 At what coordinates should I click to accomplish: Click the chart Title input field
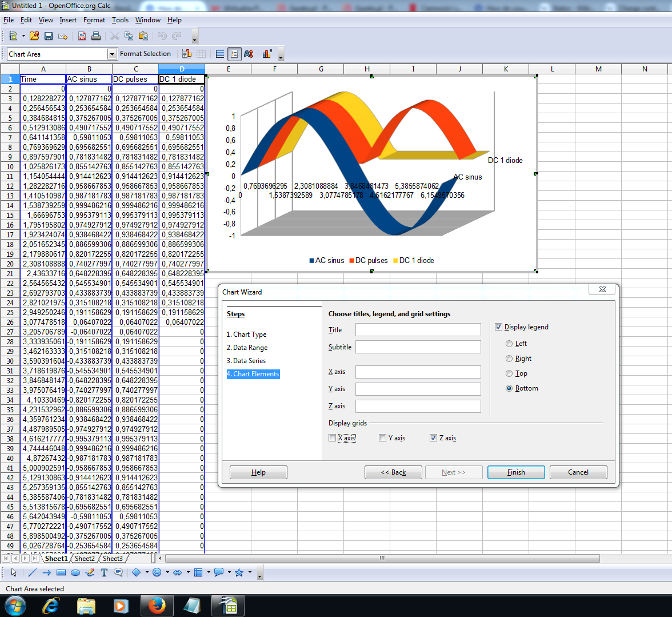pyautogui.click(x=418, y=330)
